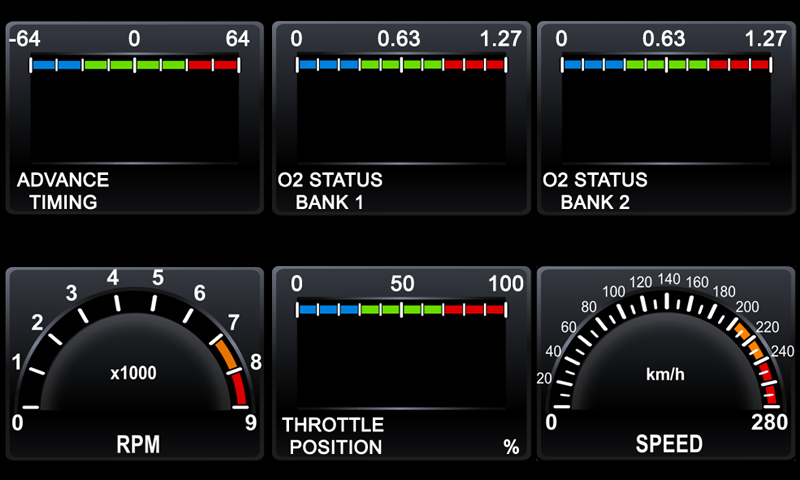Screen dimensions: 800x480
Task: Click the km/h unit on speed dial
Action: [x=665, y=374]
